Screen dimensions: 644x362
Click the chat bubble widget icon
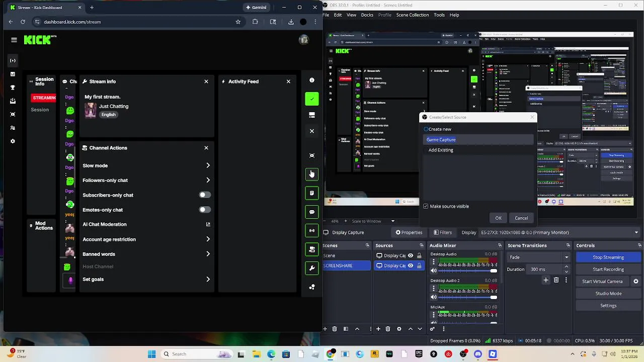pos(312,212)
